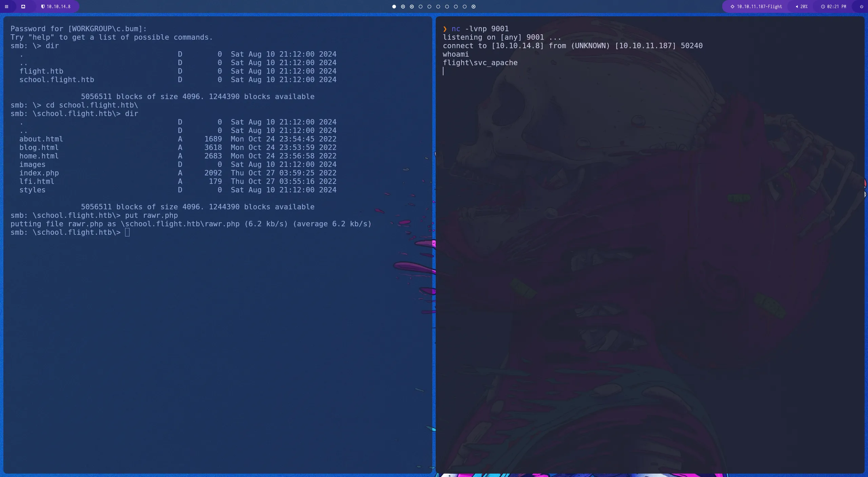
Task: Switch to the fourth empty workspace dot
Action: 420,6
